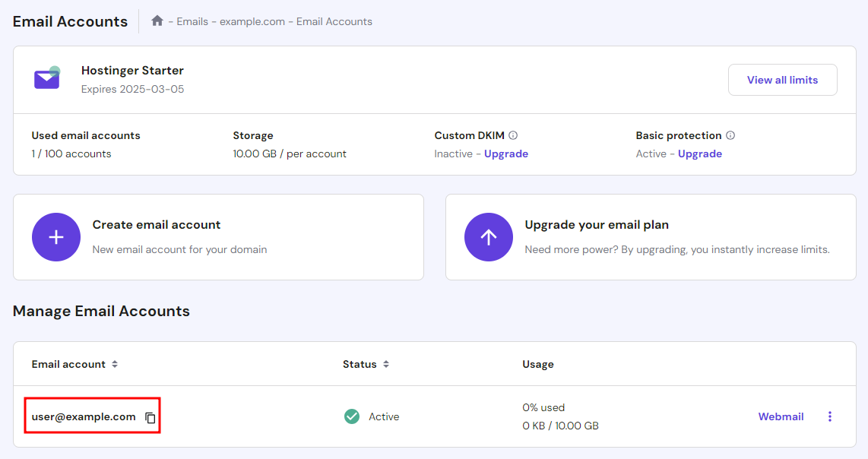Open Webmail for user@example.com
The image size is (868, 459).
[x=781, y=416]
